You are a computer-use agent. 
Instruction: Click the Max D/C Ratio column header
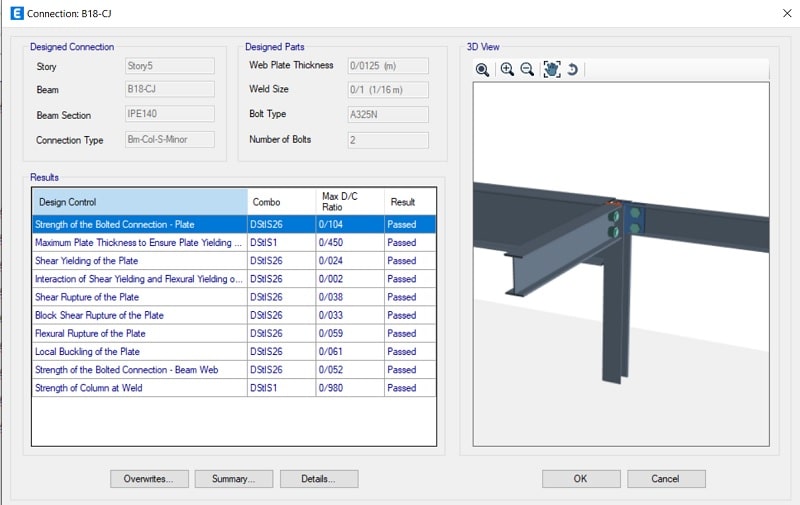350,202
